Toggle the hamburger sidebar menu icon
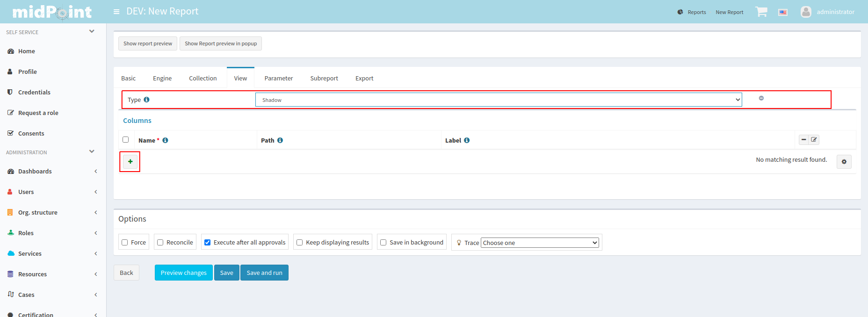This screenshot has height=317, width=868. 116,12
